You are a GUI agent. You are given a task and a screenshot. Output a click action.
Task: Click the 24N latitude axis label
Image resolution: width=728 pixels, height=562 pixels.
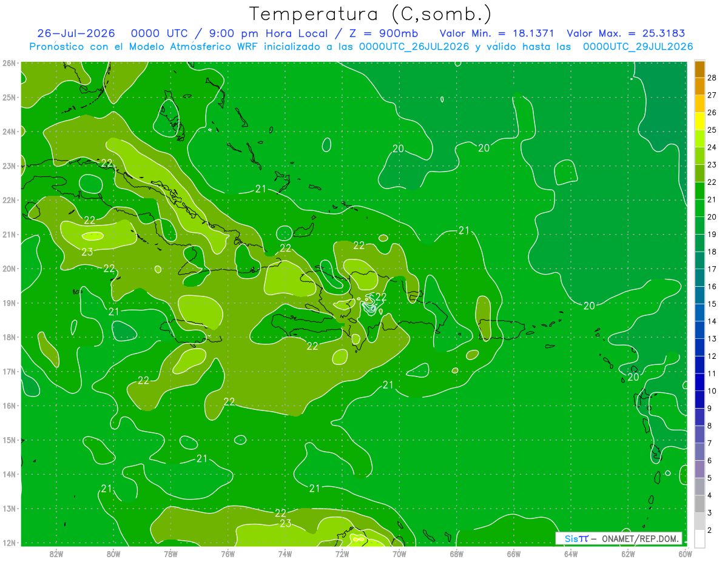tap(8, 132)
